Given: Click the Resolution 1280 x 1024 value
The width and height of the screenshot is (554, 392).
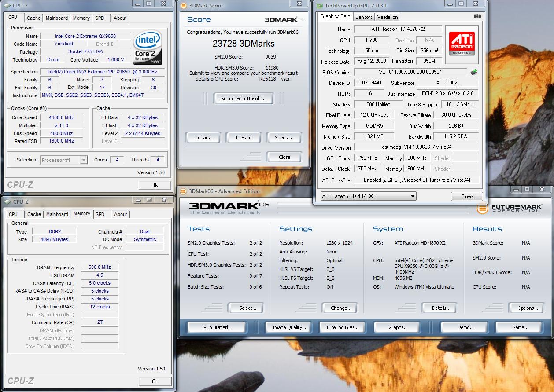Looking at the screenshot, I should tap(340, 243).
